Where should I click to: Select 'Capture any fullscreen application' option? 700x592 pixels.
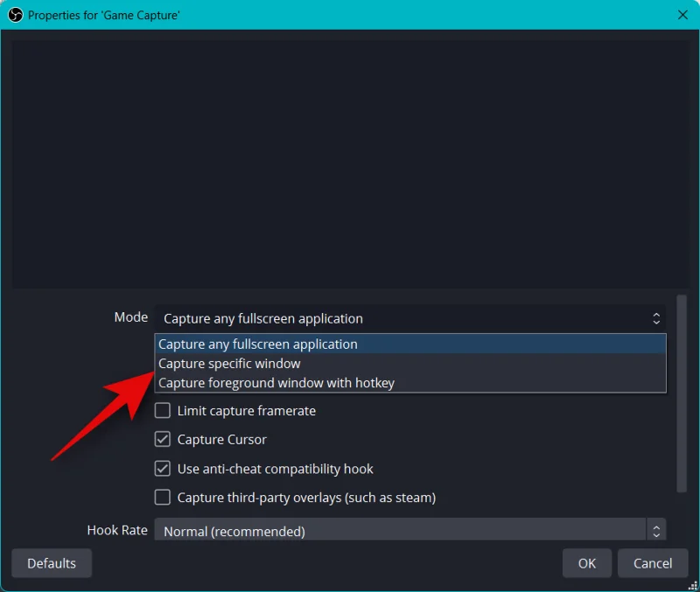tap(410, 344)
